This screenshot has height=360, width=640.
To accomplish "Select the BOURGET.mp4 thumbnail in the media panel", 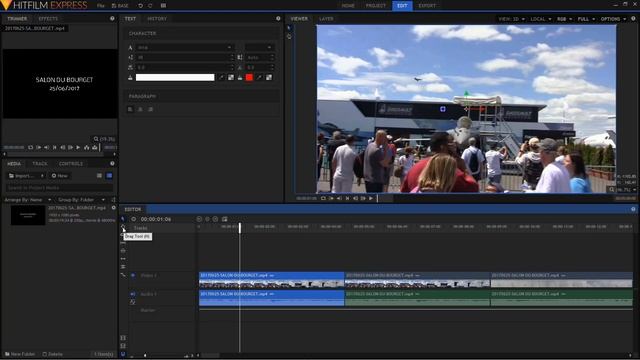I will coord(28,215).
